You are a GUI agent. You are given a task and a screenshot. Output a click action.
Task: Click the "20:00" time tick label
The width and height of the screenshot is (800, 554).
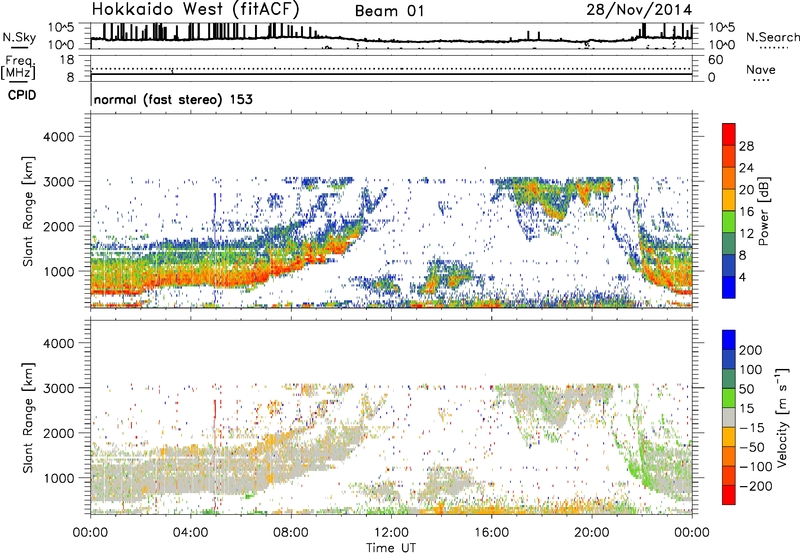[x=592, y=533]
